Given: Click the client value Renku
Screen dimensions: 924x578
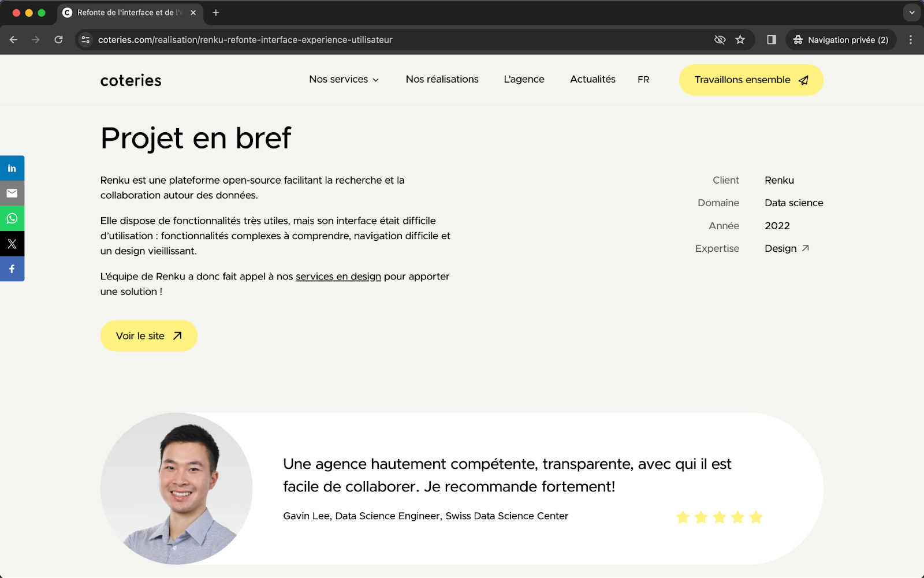Looking at the screenshot, I should click(x=779, y=180).
